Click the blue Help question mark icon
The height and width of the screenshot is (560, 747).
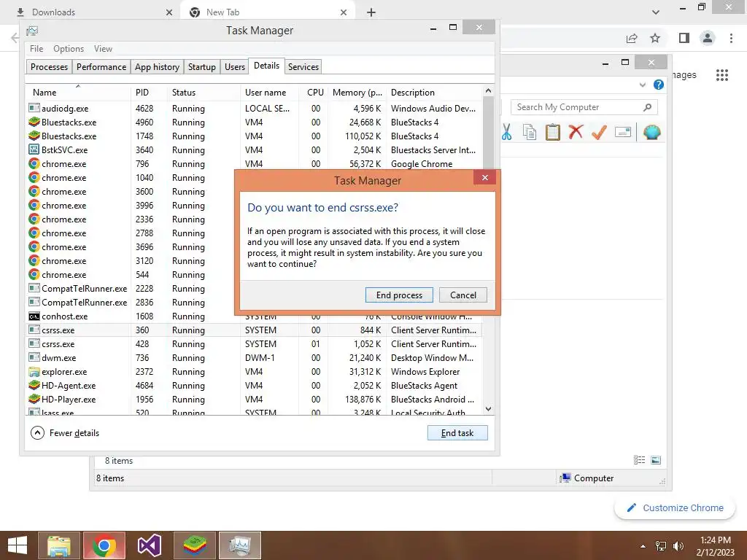659,85
